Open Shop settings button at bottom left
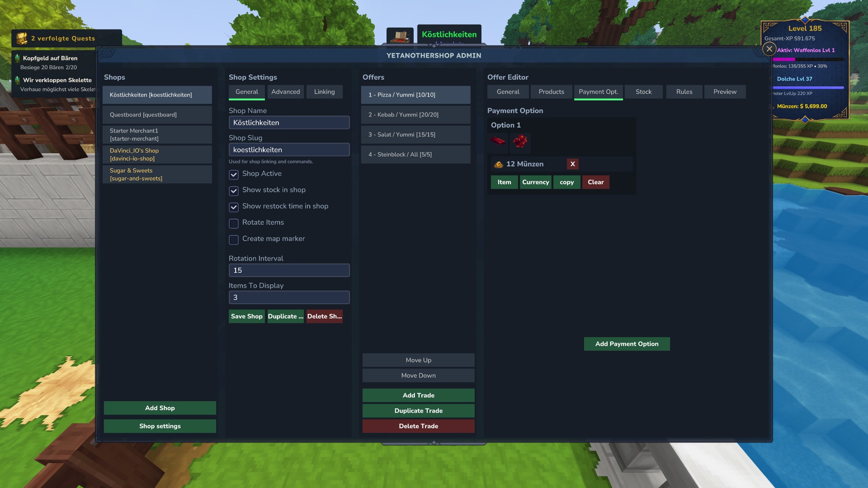868x488 pixels. coord(160,426)
